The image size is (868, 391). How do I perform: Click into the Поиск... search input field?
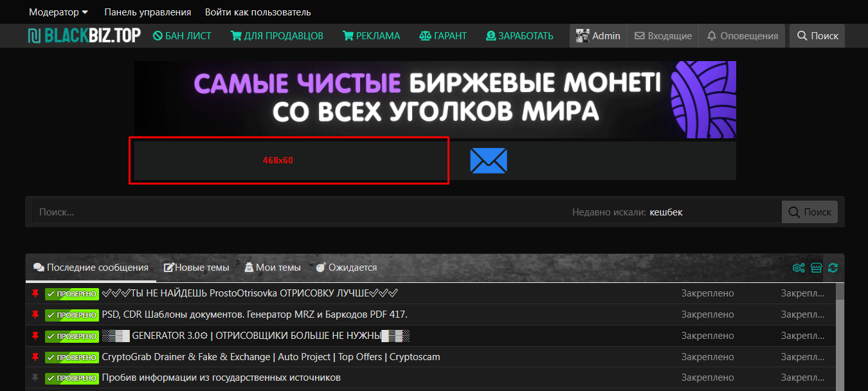(296, 212)
